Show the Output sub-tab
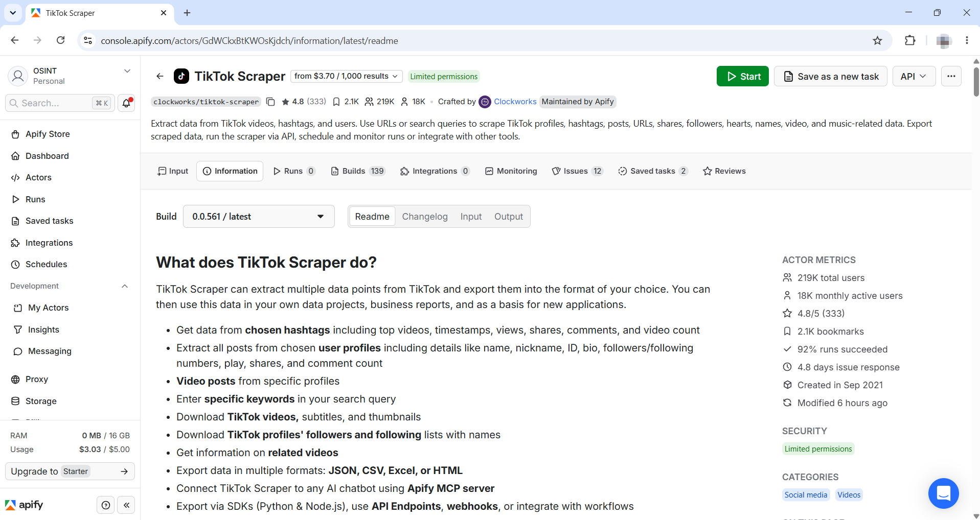The width and height of the screenshot is (980, 520). 509,217
